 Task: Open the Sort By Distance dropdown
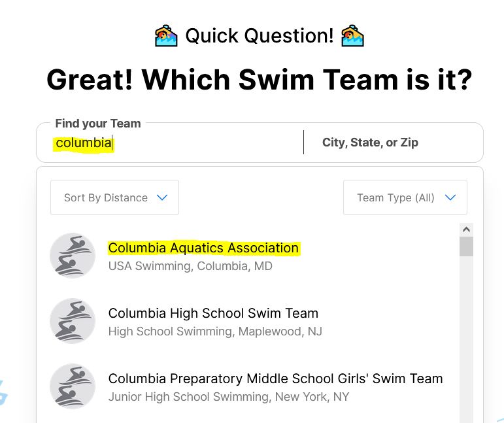tap(114, 197)
